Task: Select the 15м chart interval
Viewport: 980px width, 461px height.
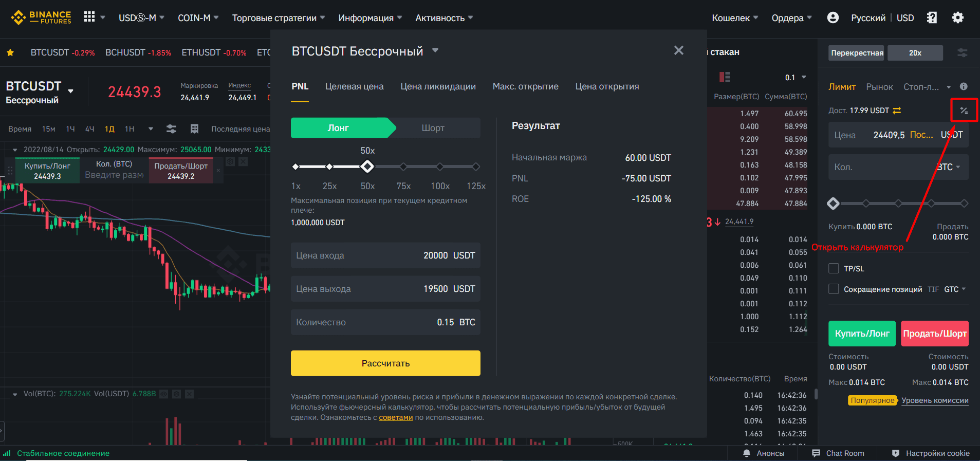Action: click(49, 129)
